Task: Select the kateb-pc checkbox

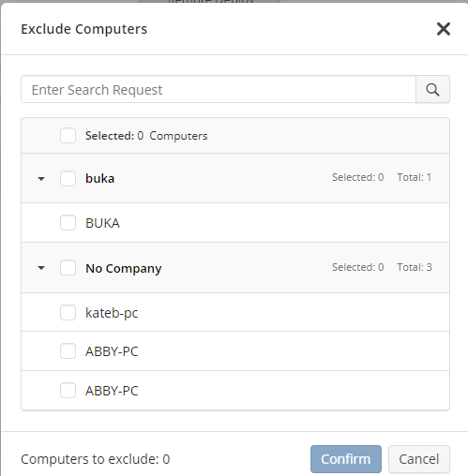Action: pyautogui.click(x=68, y=313)
